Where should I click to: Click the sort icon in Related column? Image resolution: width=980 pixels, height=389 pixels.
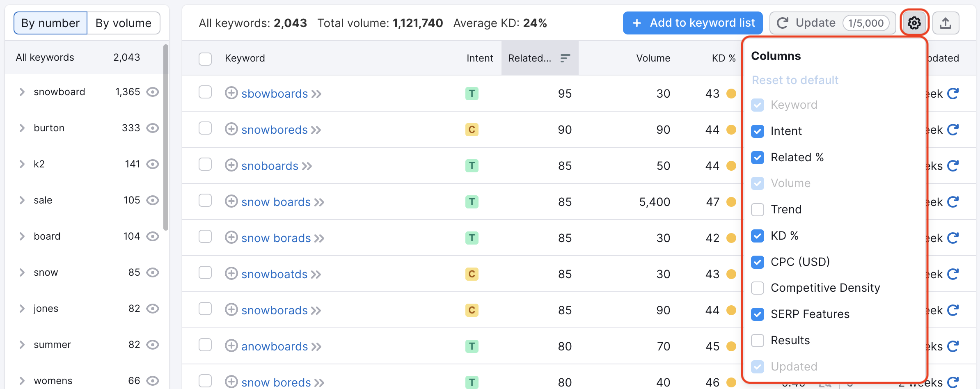point(565,58)
